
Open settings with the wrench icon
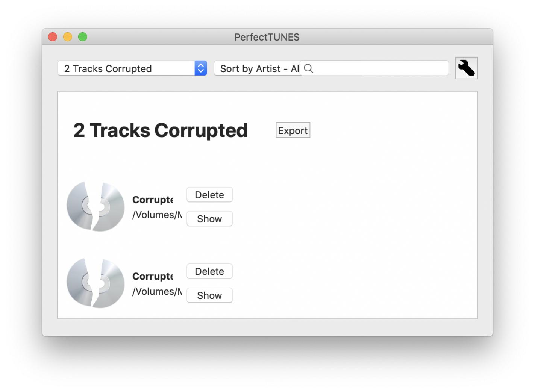click(466, 68)
